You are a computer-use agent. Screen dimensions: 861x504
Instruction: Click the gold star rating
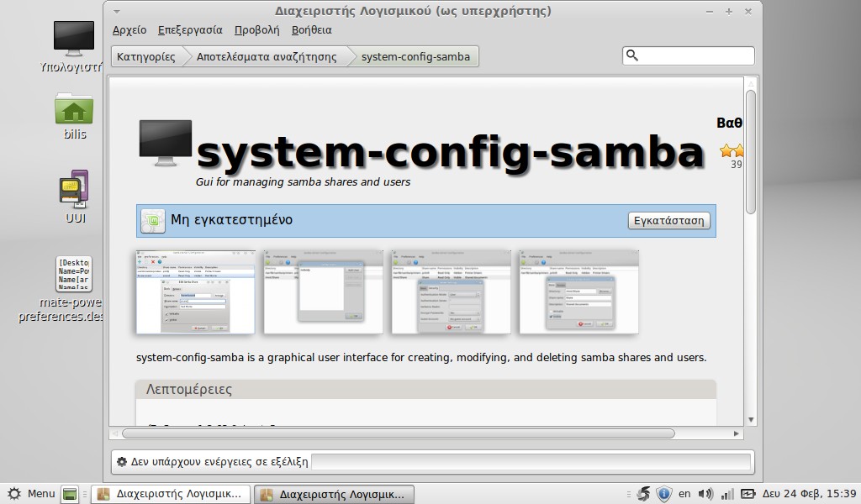click(x=732, y=150)
